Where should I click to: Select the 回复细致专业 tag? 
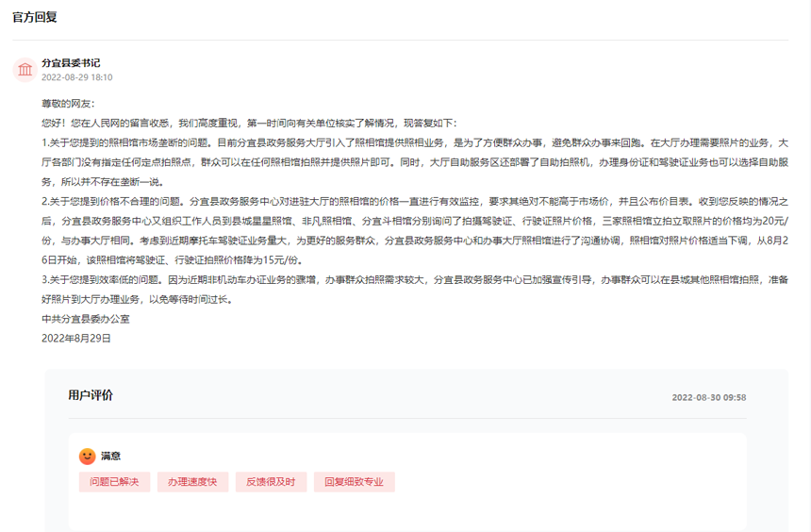354,482
